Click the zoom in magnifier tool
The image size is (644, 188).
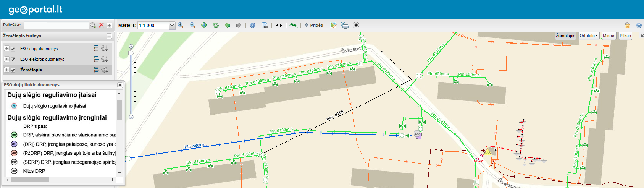(x=181, y=25)
